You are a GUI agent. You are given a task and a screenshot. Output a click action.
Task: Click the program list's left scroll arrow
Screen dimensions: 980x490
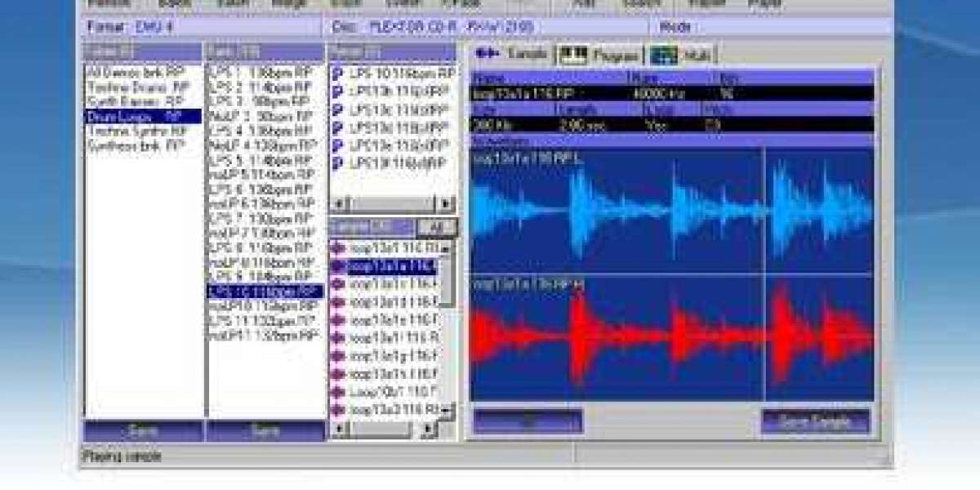pyautogui.click(x=336, y=203)
